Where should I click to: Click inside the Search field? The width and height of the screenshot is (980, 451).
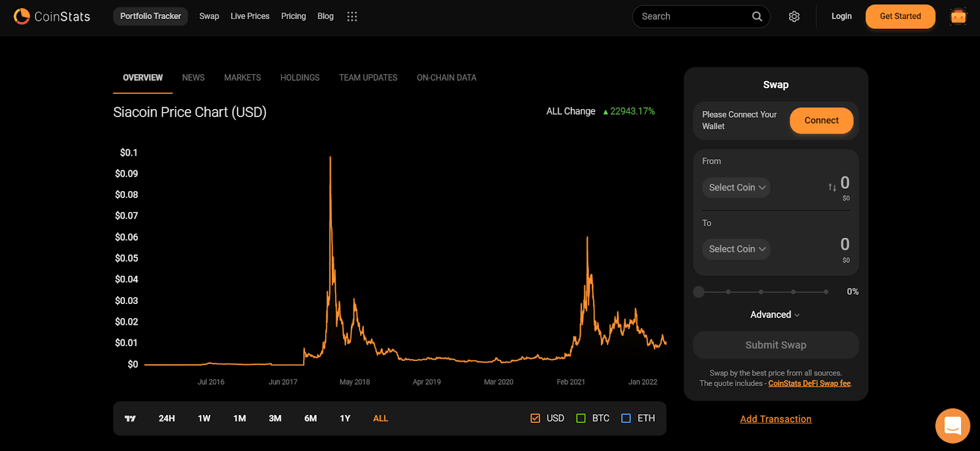coord(692,17)
